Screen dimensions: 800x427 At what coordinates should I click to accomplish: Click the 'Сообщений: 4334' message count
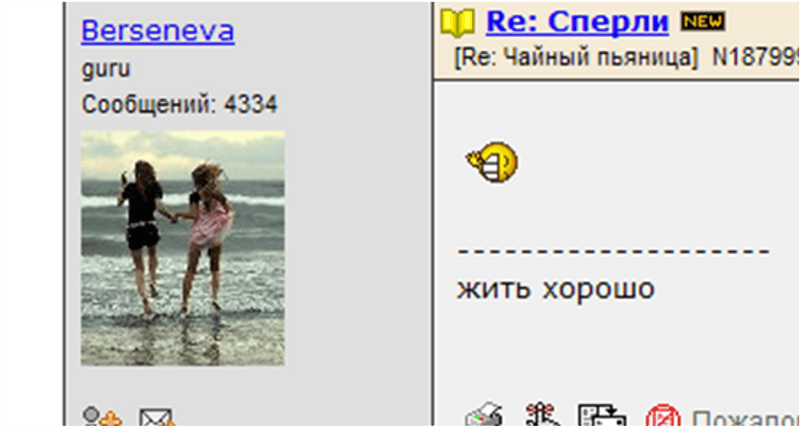coord(179,105)
